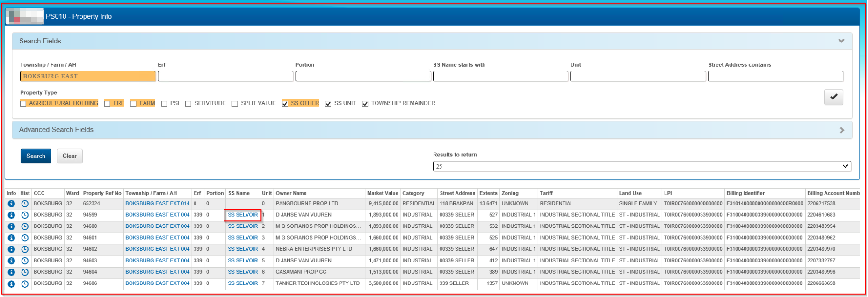
Task: Open history icon for CASAMANI PROP CC row
Action: pos(25,272)
